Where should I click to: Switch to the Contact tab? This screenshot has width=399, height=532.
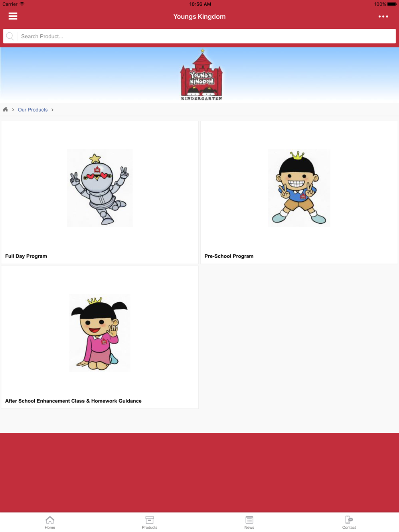[349, 522]
